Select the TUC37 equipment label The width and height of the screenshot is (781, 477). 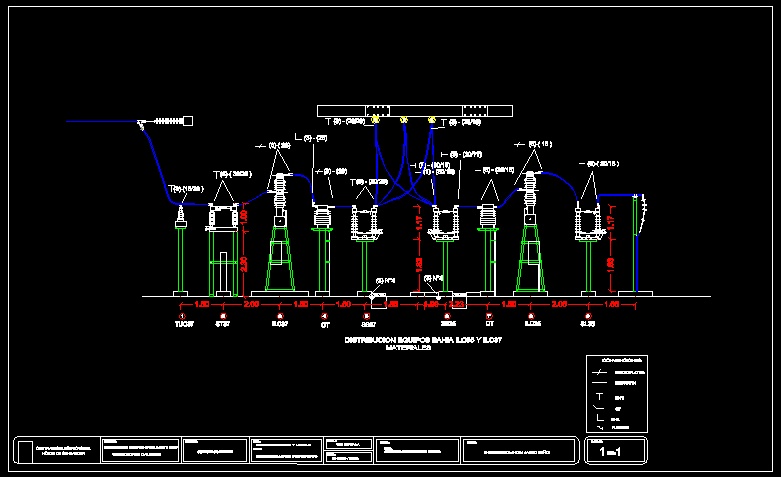point(184,324)
